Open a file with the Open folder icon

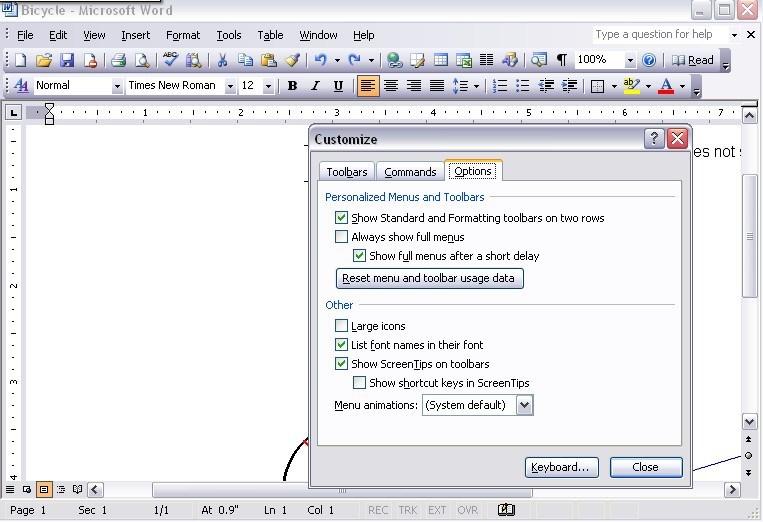tap(43, 60)
